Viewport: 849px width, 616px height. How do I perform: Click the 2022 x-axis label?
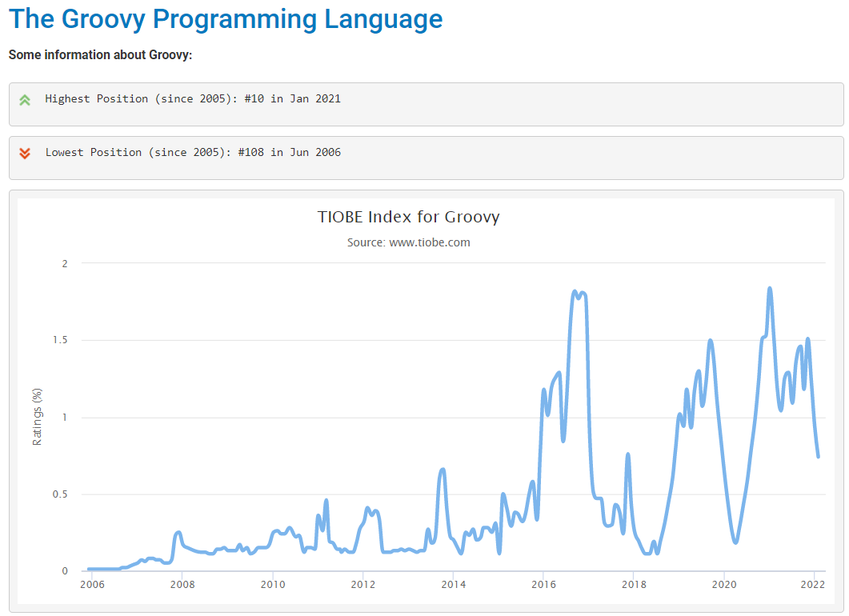click(x=814, y=585)
